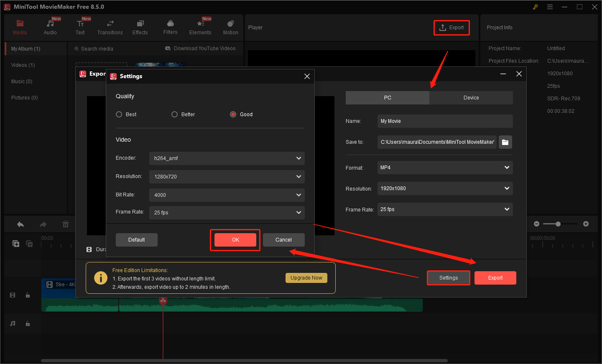Click the Name field containing My Movie
This screenshot has height=364, width=602.
point(445,121)
